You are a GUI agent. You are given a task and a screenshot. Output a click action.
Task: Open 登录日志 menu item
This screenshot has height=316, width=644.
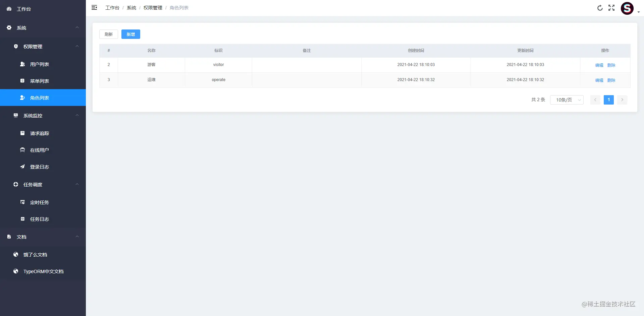[x=43, y=167]
